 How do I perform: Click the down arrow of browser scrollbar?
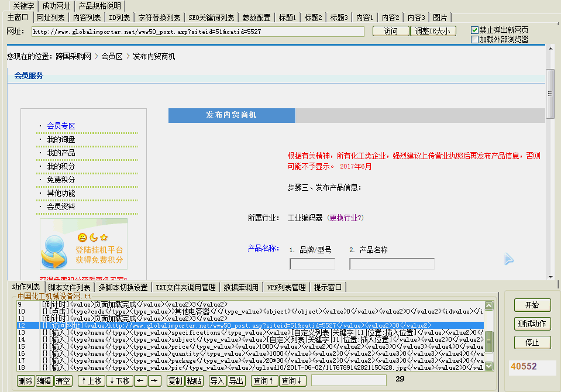click(x=550, y=277)
